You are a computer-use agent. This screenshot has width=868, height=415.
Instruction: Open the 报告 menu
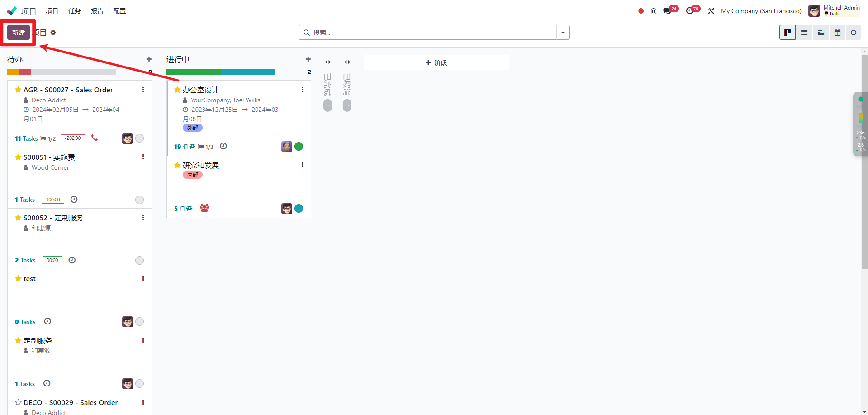point(97,11)
